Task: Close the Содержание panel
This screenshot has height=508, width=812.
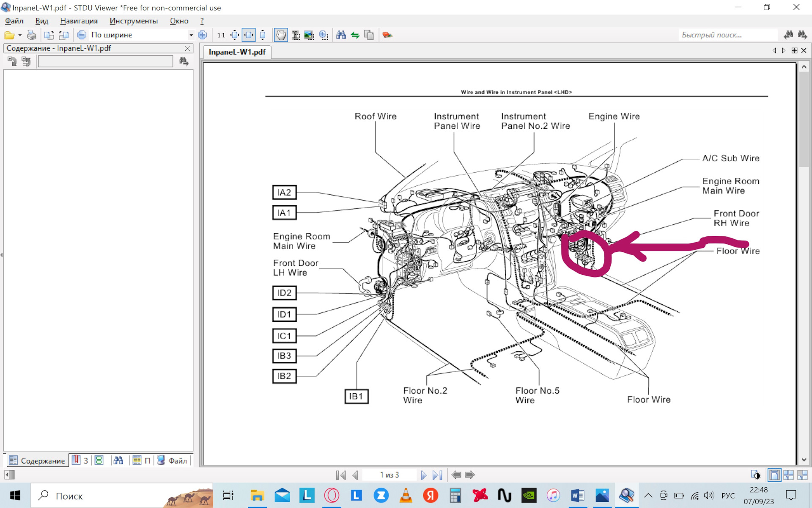Action: click(187, 48)
